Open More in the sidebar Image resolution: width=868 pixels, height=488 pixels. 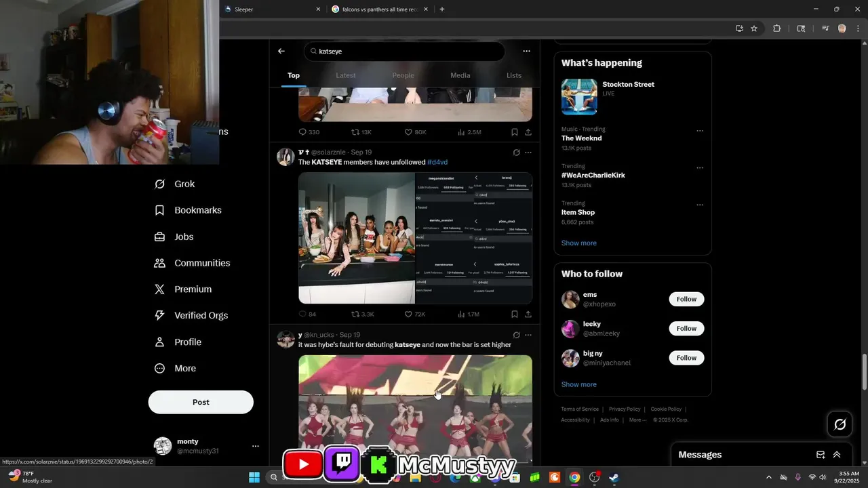(x=175, y=369)
